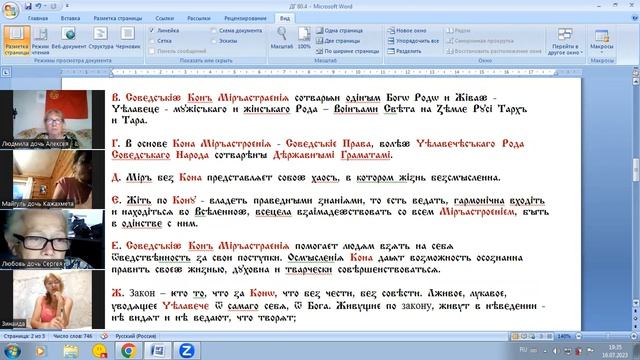
Task: Click the vertical scrollbar thumb
Action: pyautogui.click(x=636, y=169)
